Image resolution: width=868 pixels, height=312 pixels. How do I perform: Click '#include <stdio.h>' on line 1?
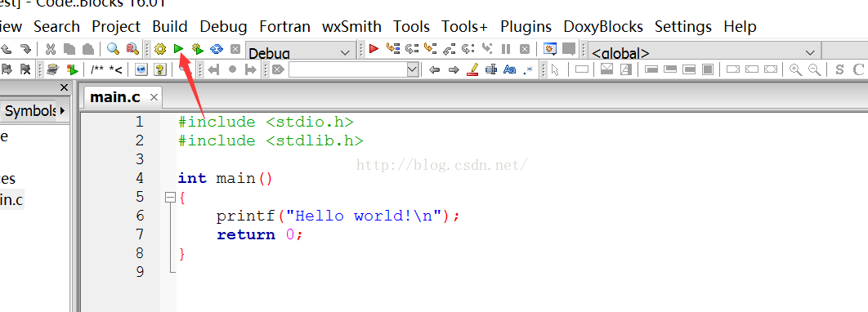(x=266, y=122)
